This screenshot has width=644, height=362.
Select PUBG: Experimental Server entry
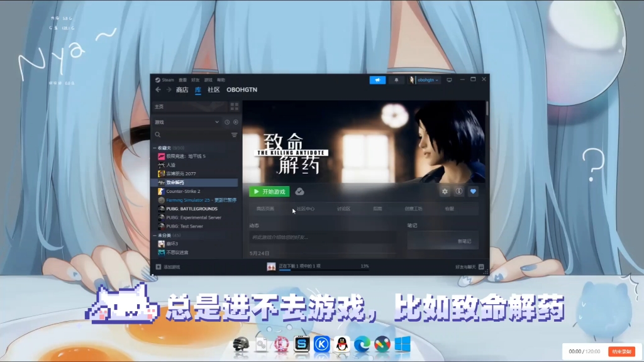tap(195, 217)
